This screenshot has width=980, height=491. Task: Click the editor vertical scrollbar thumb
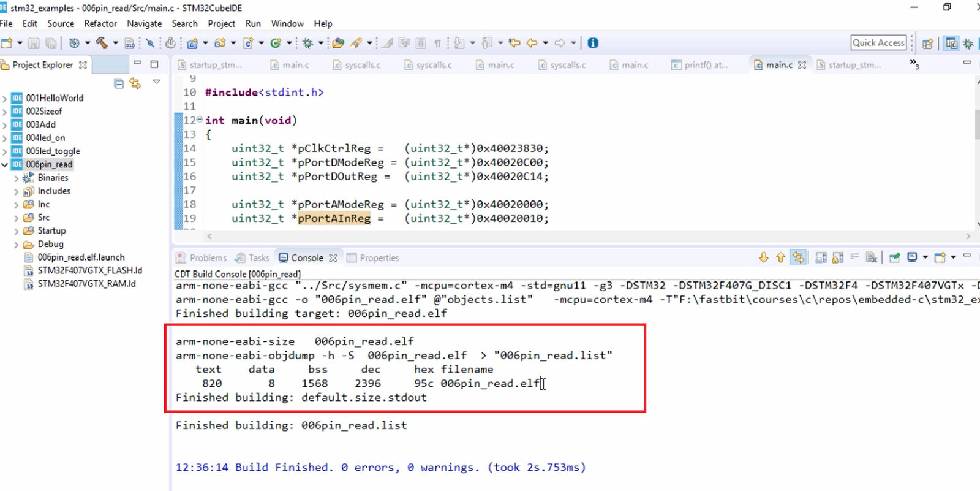pos(977,126)
